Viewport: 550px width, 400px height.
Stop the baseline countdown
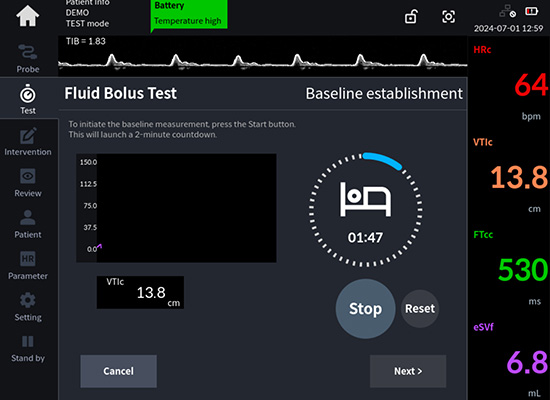[365, 309]
